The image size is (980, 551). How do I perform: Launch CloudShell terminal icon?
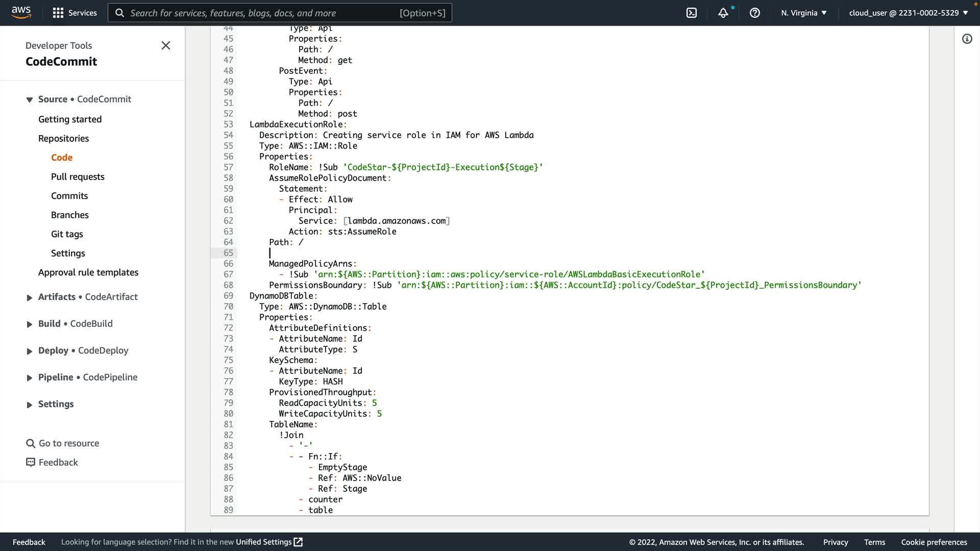pyautogui.click(x=691, y=13)
